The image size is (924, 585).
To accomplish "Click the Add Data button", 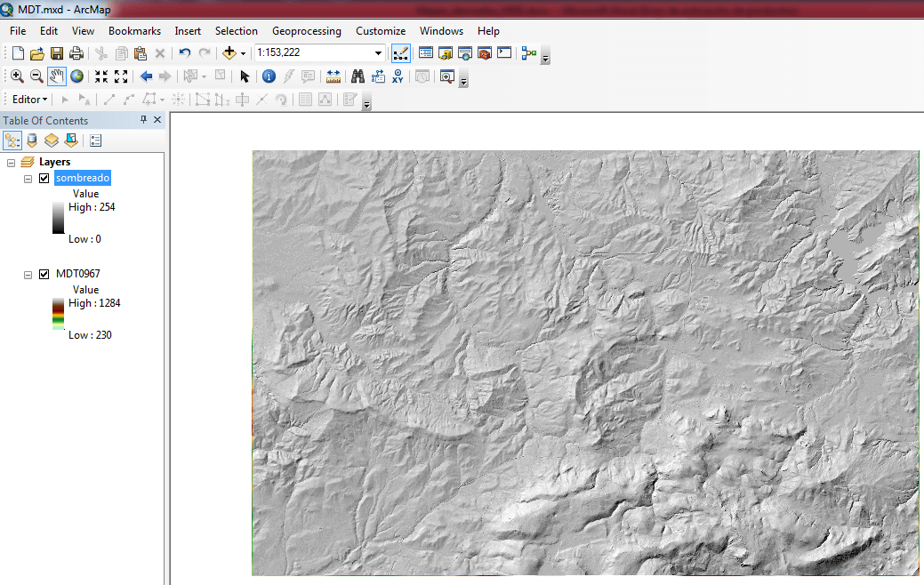I will tap(230, 53).
